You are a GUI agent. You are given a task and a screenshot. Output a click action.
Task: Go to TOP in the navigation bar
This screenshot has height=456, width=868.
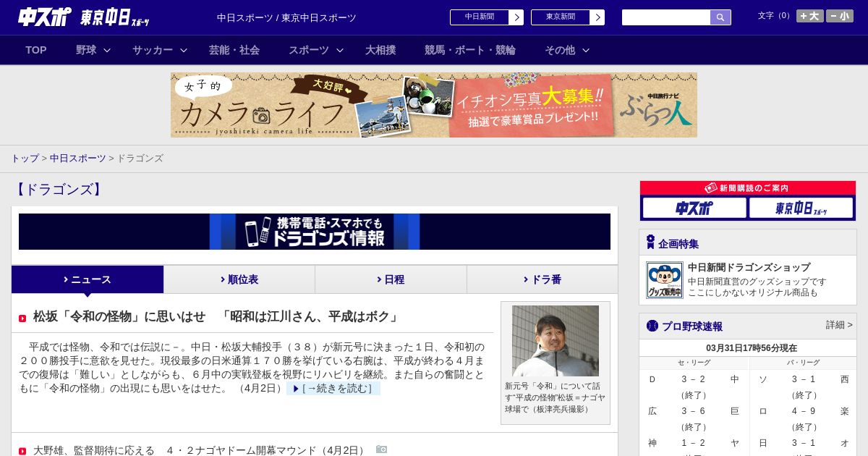click(36, 50)
